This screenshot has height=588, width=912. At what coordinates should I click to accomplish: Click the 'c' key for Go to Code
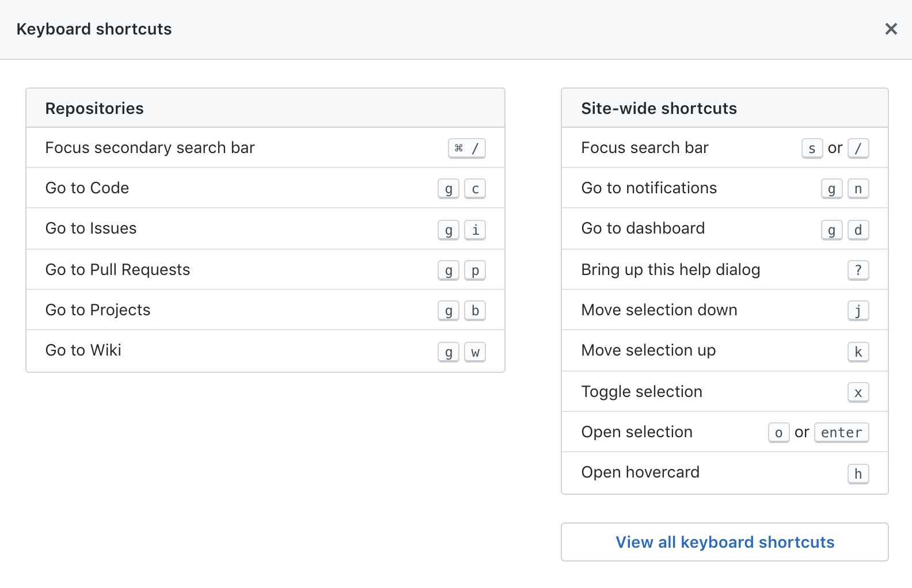pyautogui.click(x=475, y=189)
